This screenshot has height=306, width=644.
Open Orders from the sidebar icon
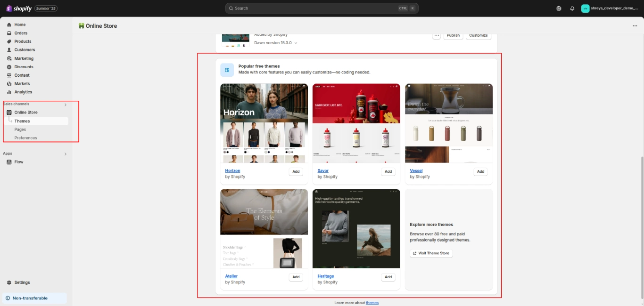[x=9, y=33]
